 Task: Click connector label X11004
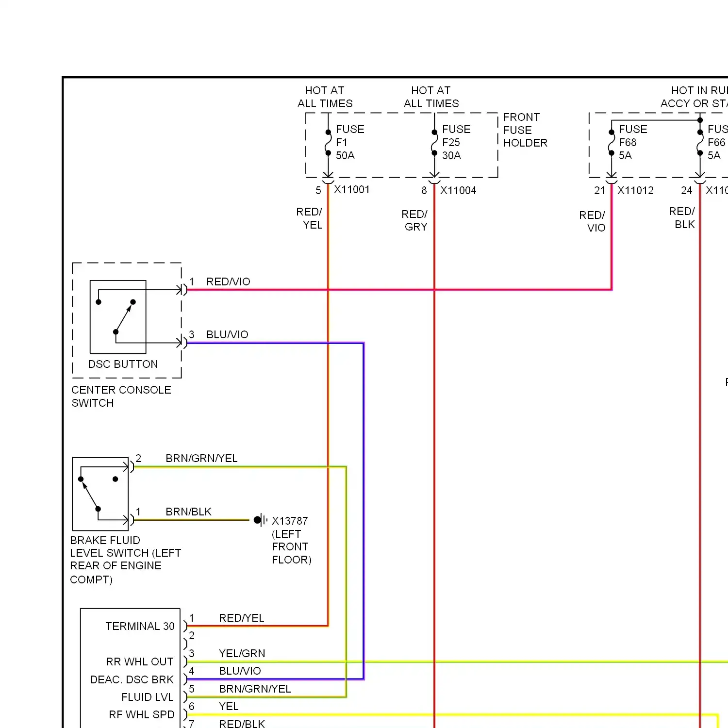pyautogui.click(x=458, y=190)
